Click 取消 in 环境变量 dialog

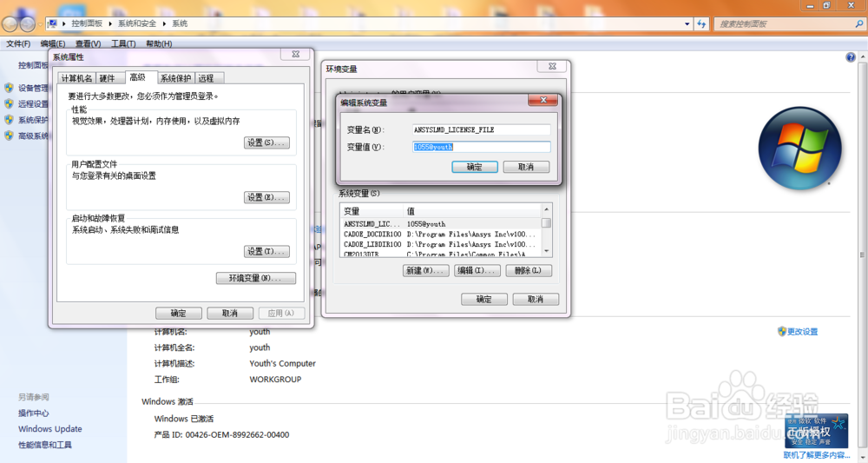[536, 299]
